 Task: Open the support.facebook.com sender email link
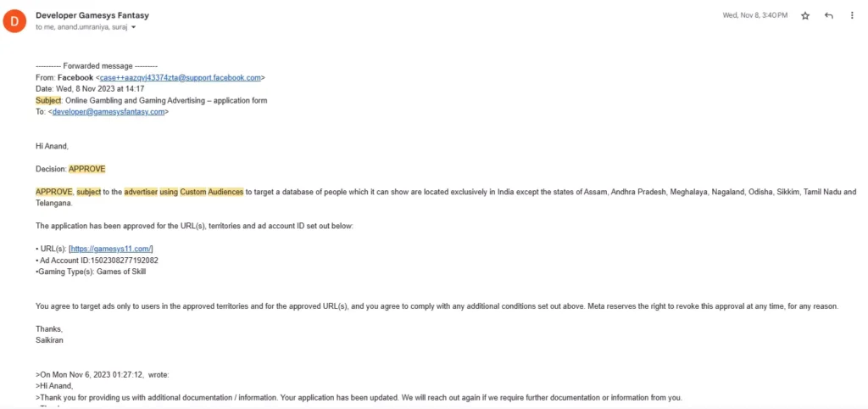(x=180, y=77)
